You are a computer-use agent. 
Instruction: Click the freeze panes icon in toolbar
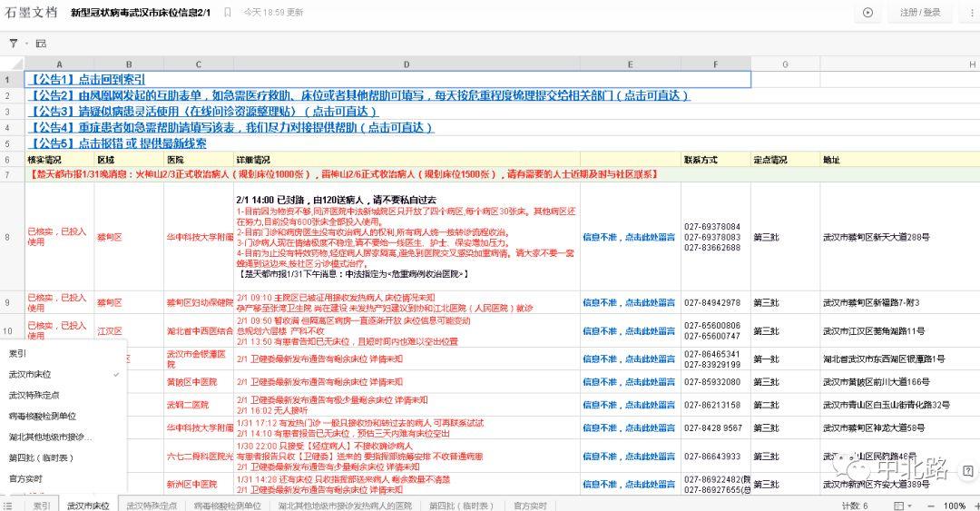[x=41, y=44]
